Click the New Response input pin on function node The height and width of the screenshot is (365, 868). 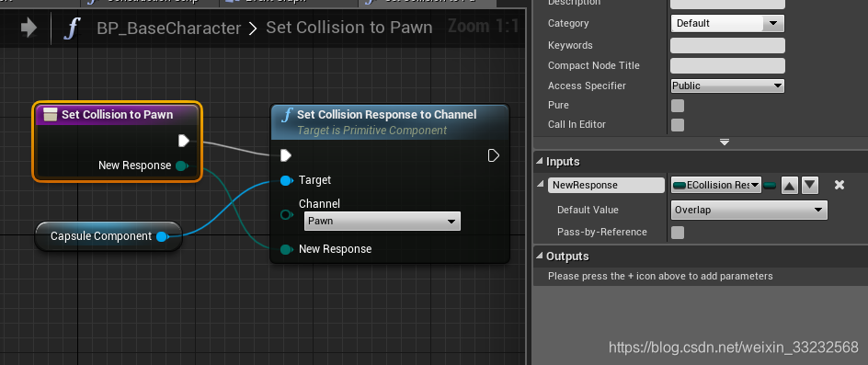point(286,249)
